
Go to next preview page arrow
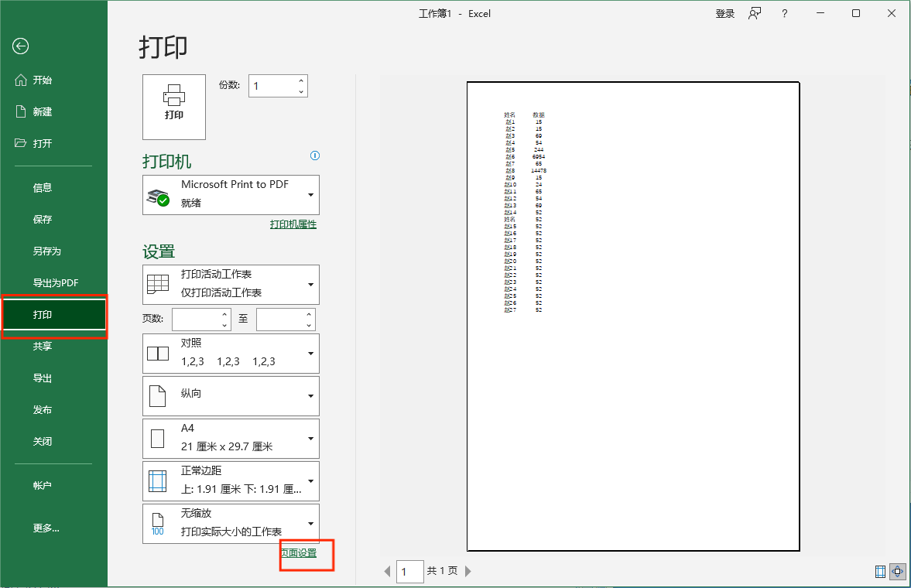468,571
